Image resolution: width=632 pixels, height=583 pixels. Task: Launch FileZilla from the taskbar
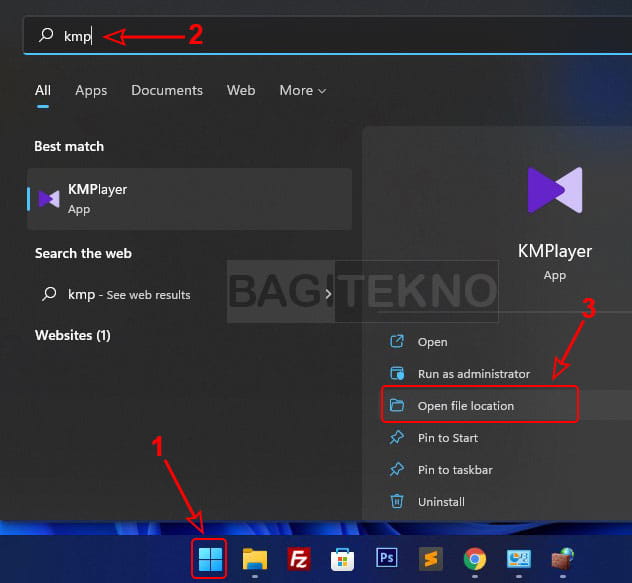(299, 559)
